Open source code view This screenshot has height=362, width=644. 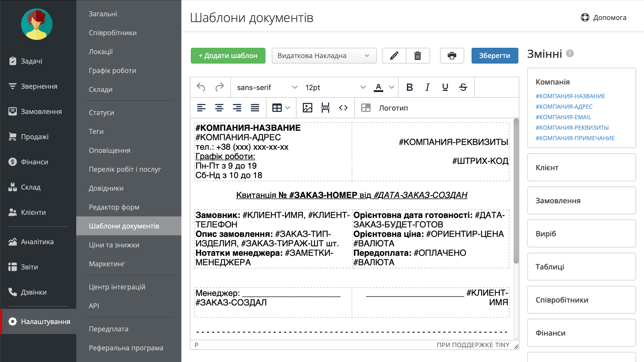click(x=343, y=108)
